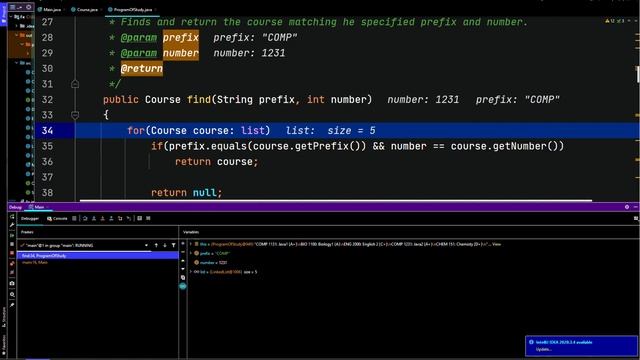Resume program from the debug sidebar
The image size is (640, 360).
point(12,236)
